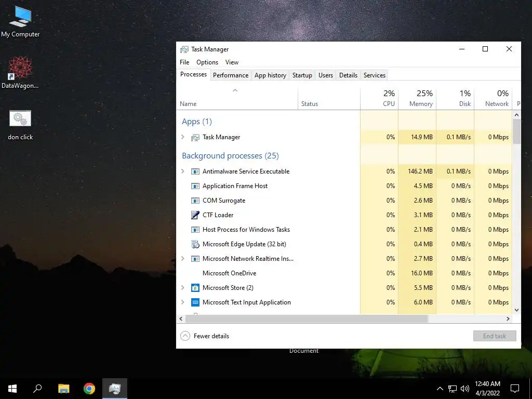Expand the Microsoft Text Input Application row

pyautogui.click(x=183, y=302)
